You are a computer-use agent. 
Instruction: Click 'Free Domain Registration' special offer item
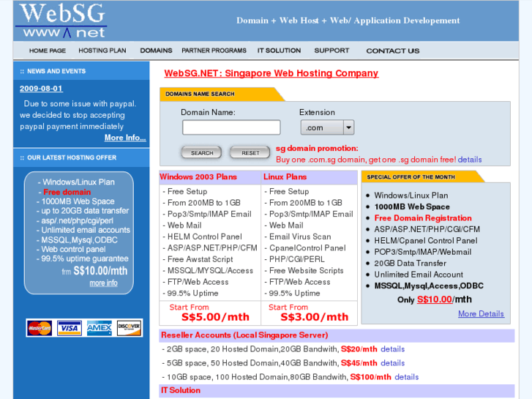(423, 218)
